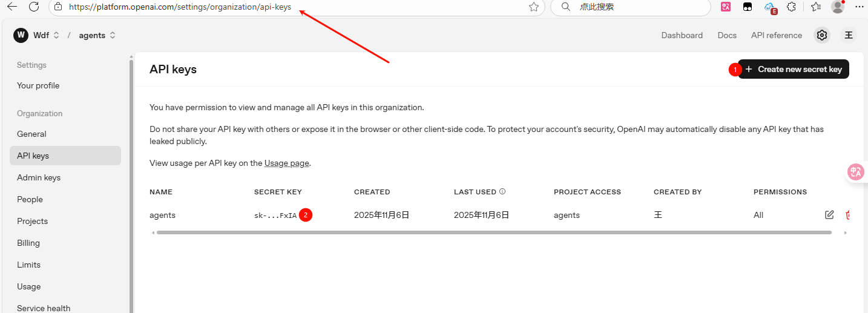Viewport: 868px width, 313px height.
Task: Click project access value agents
Action: click(567, 215)
